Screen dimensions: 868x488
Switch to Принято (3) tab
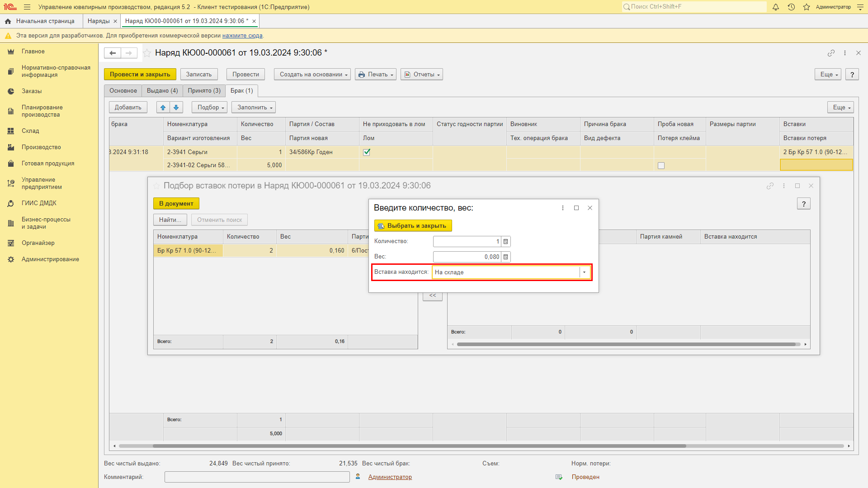[x=204, y=91]
